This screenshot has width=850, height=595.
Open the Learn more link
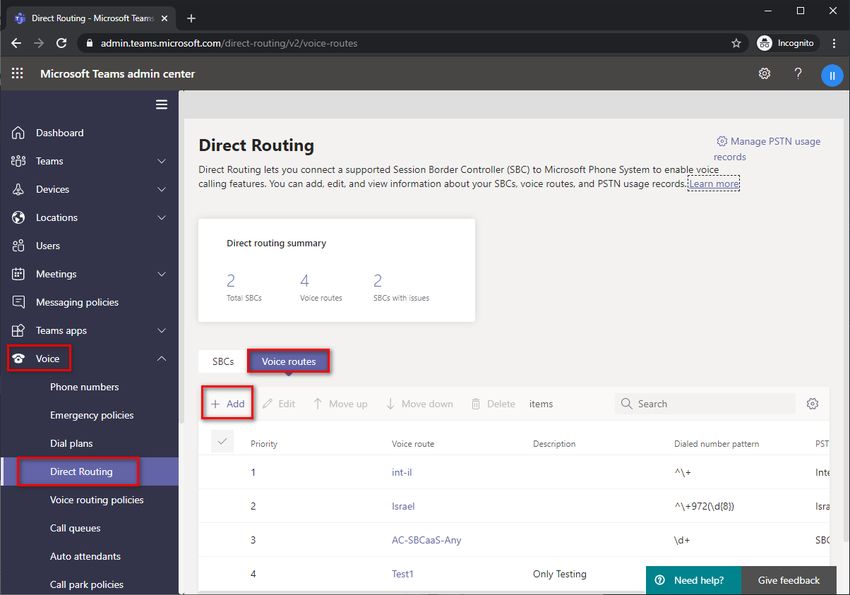(713, 184)
